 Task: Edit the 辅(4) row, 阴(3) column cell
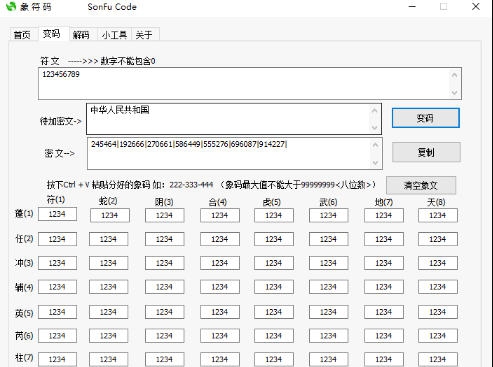[x=165, y=287]
